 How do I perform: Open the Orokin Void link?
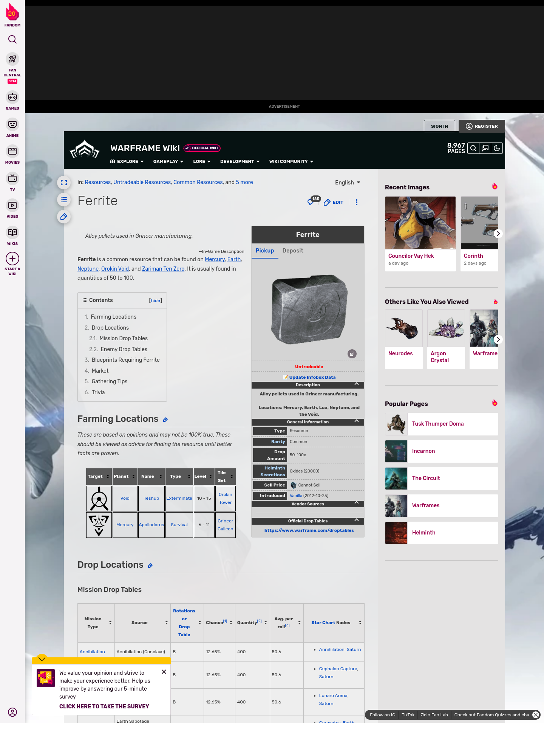pyautogui.click(x=115, y=269)
